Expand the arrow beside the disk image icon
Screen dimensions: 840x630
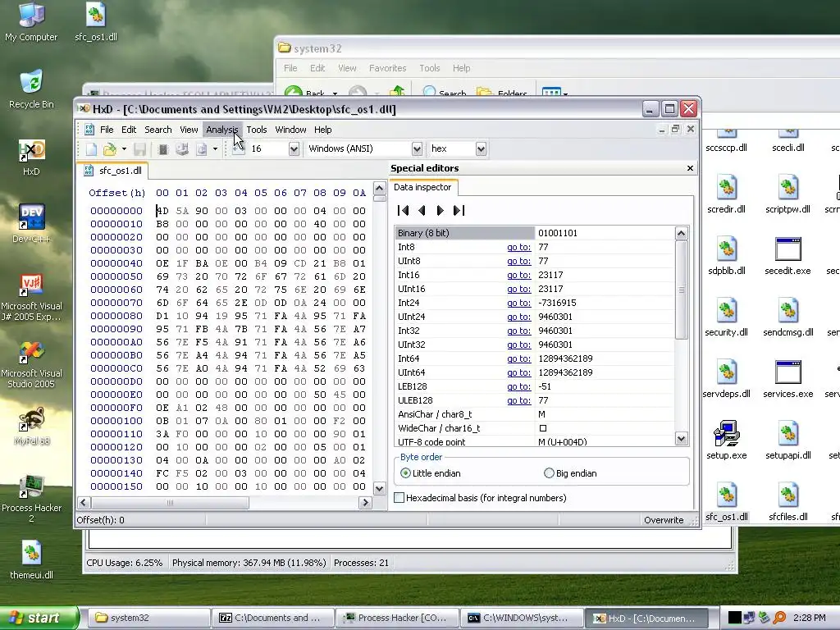[216, 149]
